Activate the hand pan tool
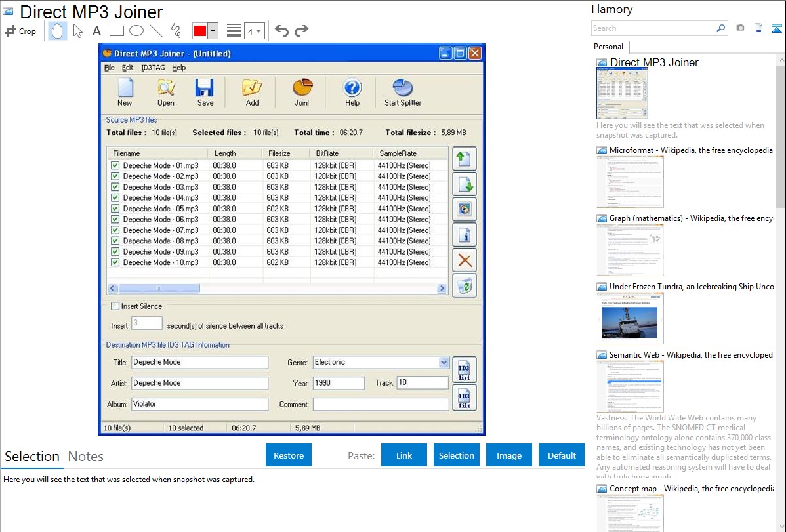The height and width of the screenshot is (532, 786). (58, 31)
